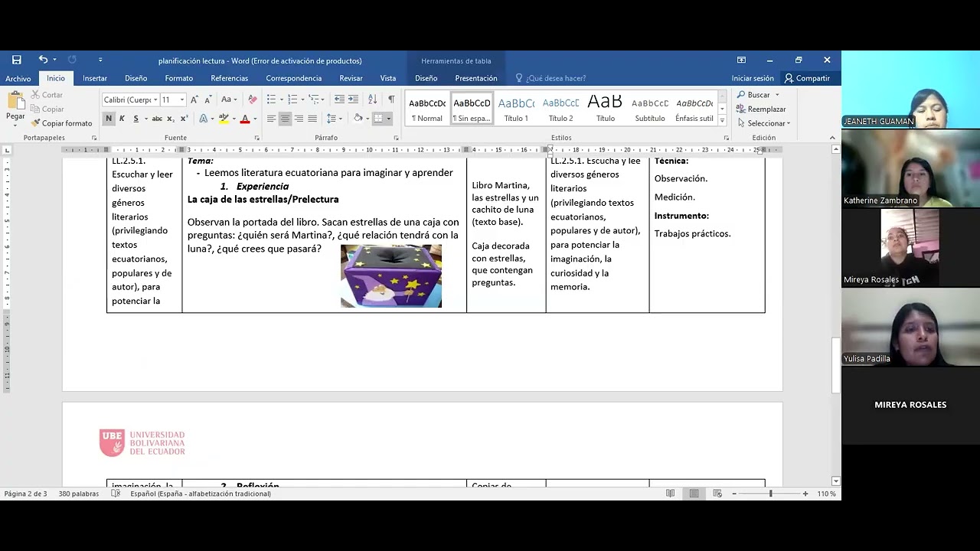Switch to the Insertar ribbon tab
Image resolution: width=980 pixels, height=551 pixels.
point(95,78)
